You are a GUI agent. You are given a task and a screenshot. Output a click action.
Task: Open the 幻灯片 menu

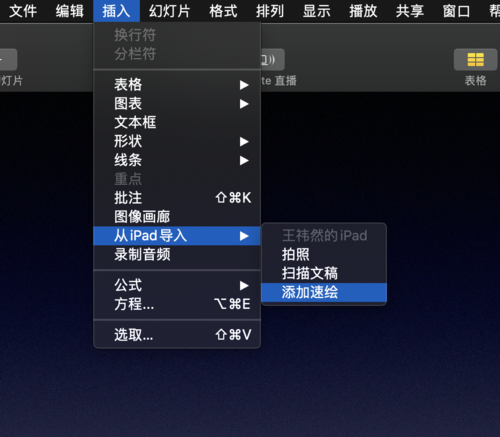(x=170, y=11)
